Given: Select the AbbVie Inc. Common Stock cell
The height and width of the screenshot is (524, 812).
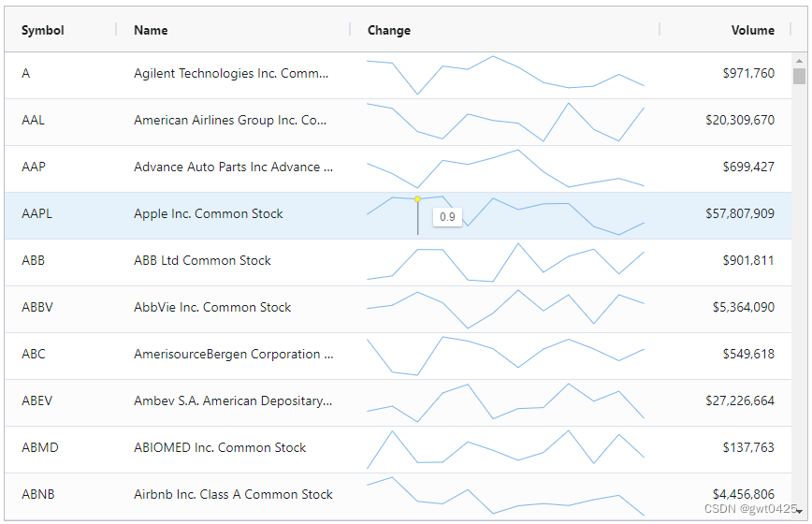Looking at the screenshot, I should click(x=212, y=308).
